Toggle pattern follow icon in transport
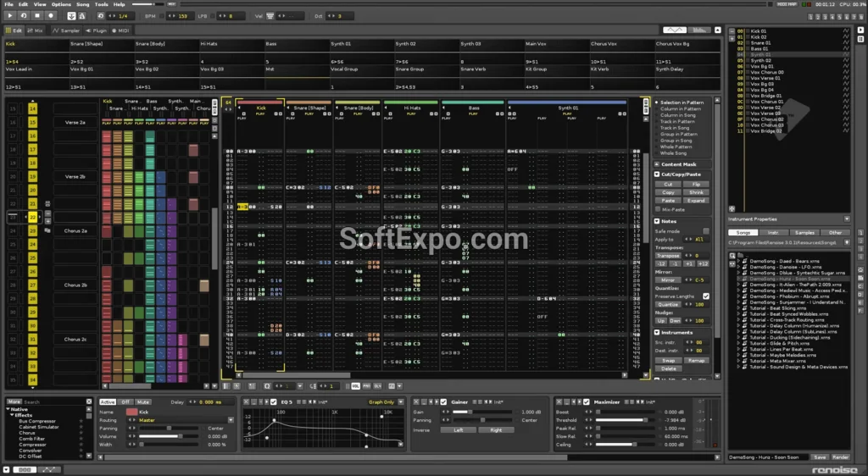868x476 pixels. click(x=72, y=16)
